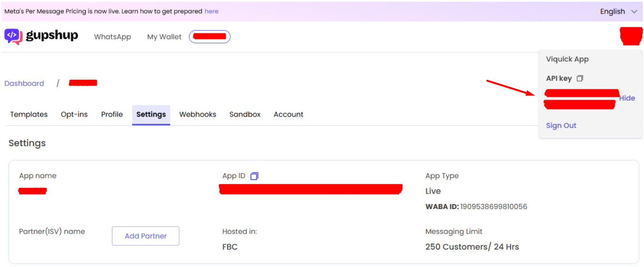Open the Sandbox tab
This screenshot has height=267, width=644.
245,114
